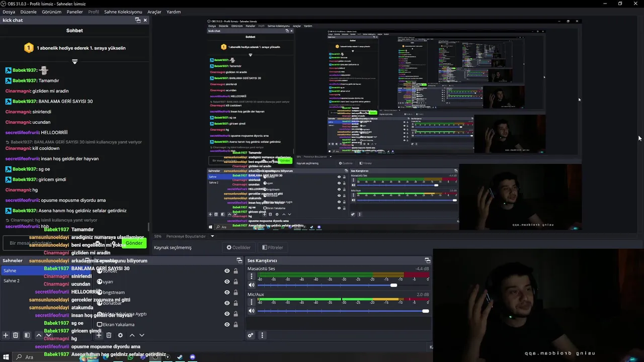This screenshot has width=644, height=362.
Task: Mute Masaüstü Ses speaker icon
Action: tap(252, 285)
